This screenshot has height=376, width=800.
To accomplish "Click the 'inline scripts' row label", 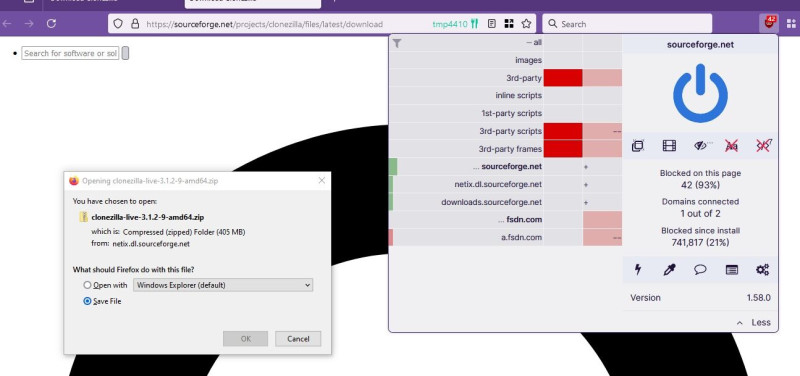I will 518,95.
